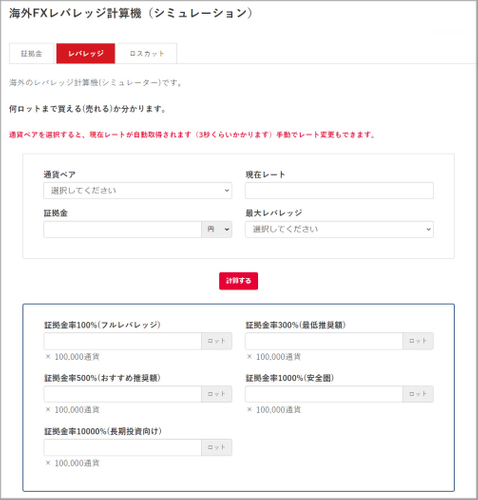Viewport: 478px width, 500px height.
Task: Click the 現在レート input field
Action: point(339,191)
